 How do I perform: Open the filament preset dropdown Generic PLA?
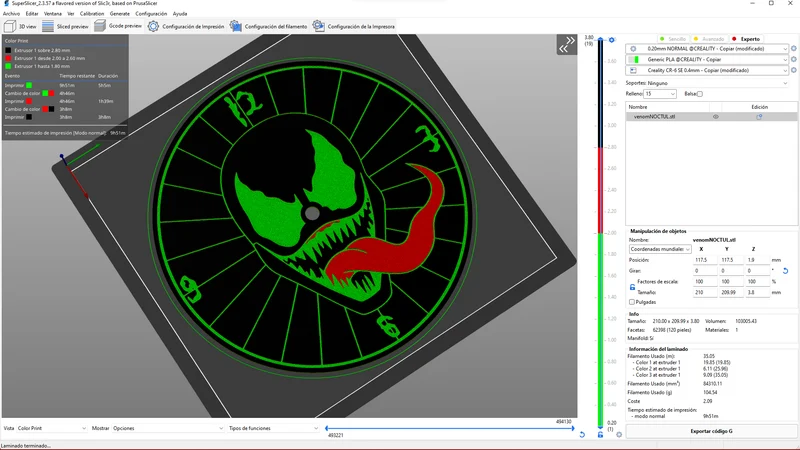point(707,59)
